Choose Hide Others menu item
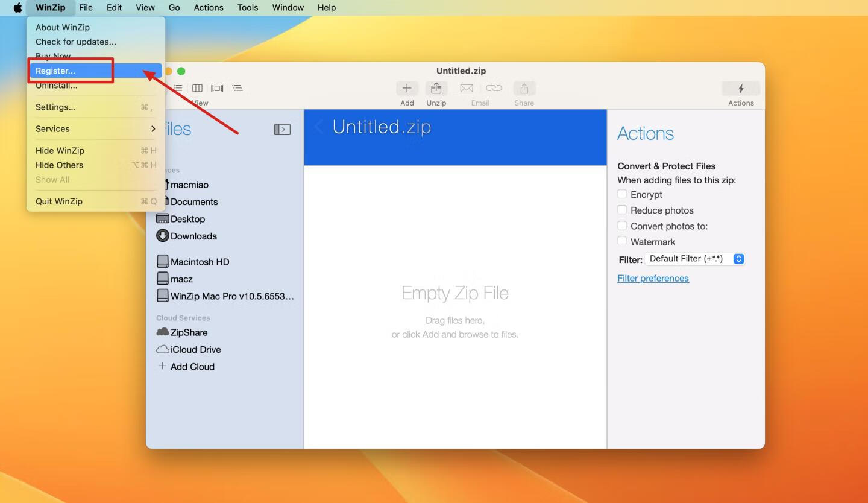Viewport: 868px width, 503px height. pyautogui.click(x=96, y=165)
